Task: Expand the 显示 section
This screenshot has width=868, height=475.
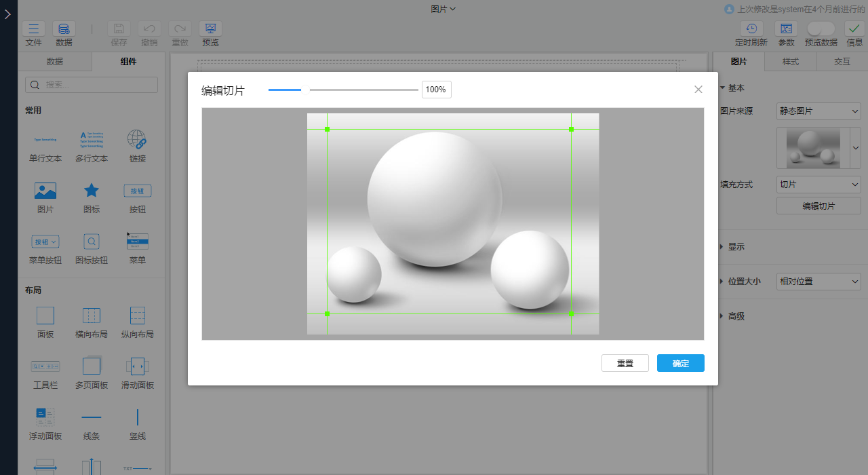Action: coord(736,247)
